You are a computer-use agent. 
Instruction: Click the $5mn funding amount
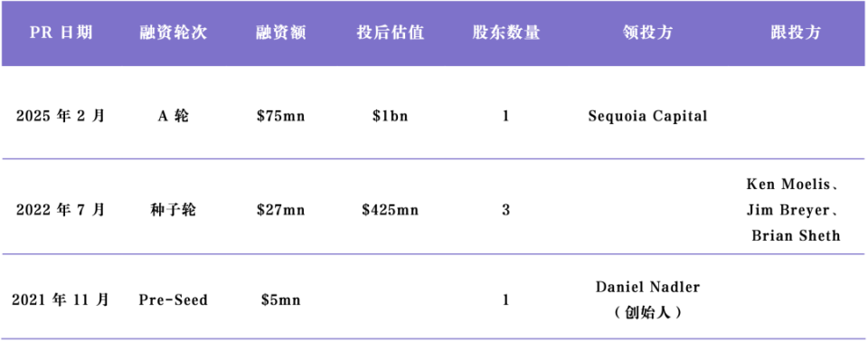tap(280, 300)
